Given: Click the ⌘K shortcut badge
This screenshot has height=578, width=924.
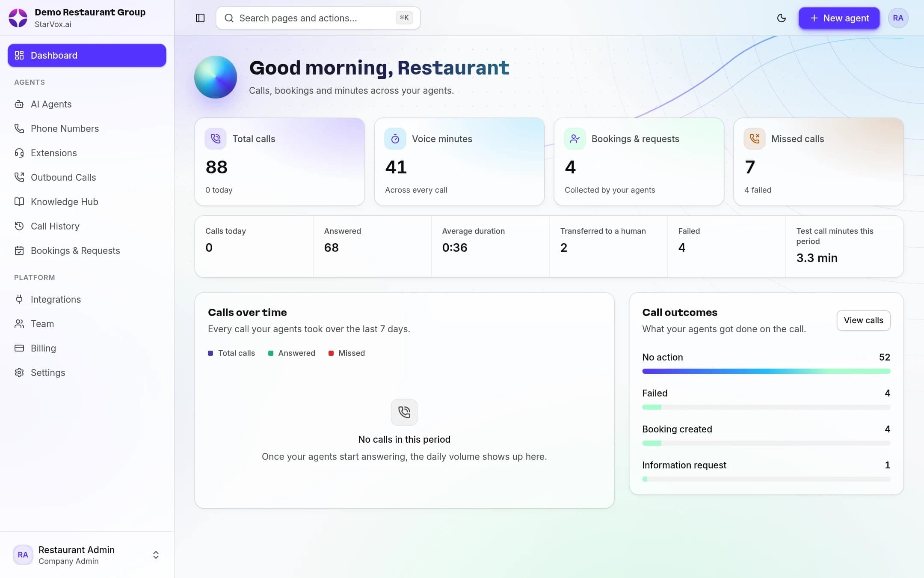Looking at the screenshot, I should coord(404,18).
